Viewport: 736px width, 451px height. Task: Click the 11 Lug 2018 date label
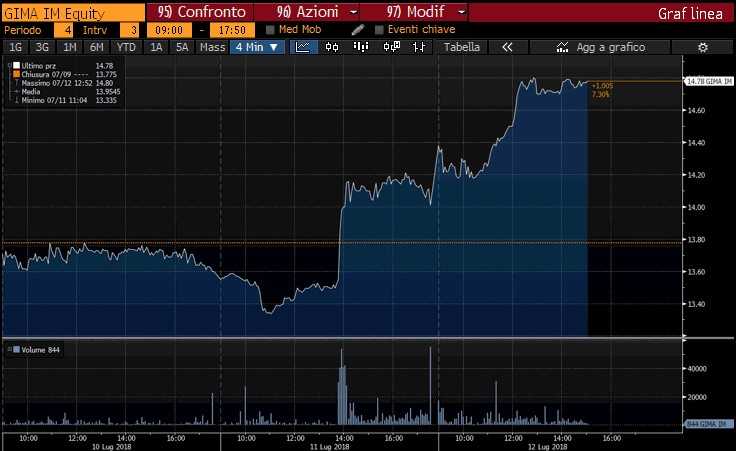click(x=330, y=447)
